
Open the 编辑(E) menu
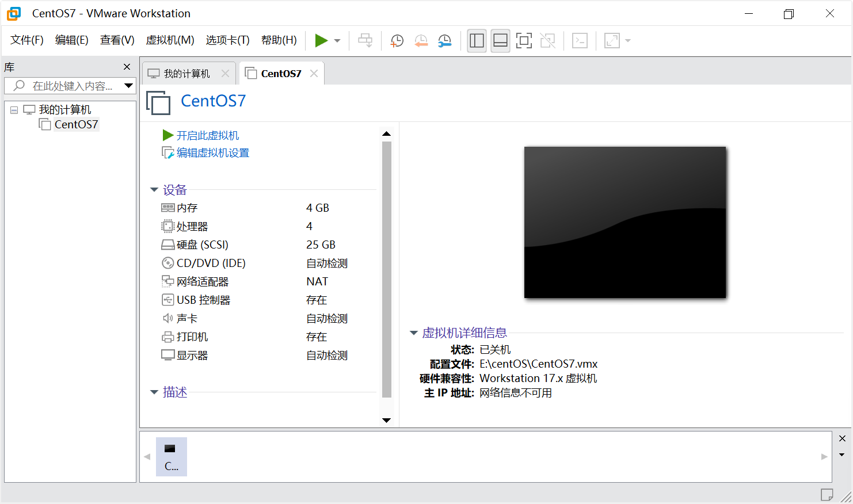pyautogui.click(x=72, y=40)
